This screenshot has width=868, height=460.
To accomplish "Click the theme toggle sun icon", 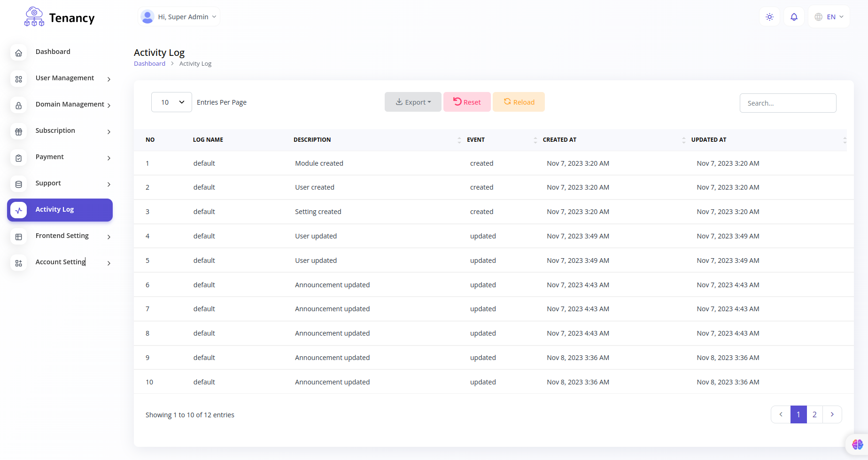I will click(x=769, y=16).
